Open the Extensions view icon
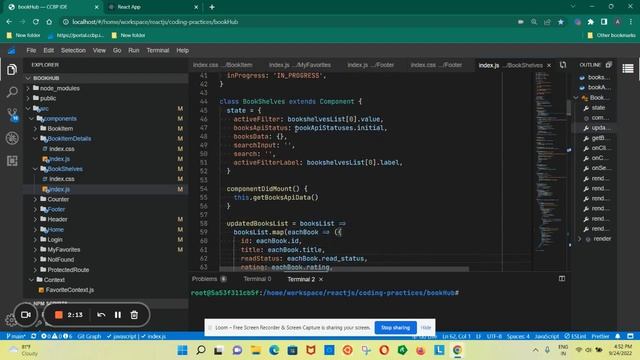This screenshot has height=360, width=640. coord(12,161)
